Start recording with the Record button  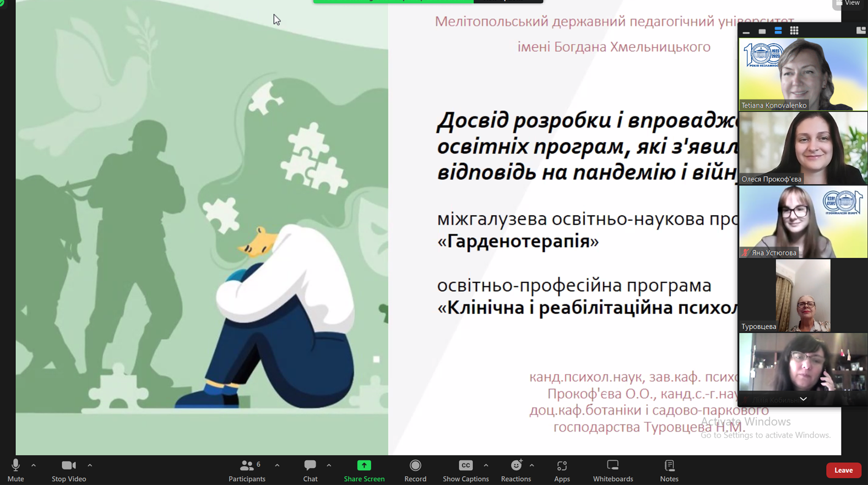pyautogui.click(x=415, y=470)
